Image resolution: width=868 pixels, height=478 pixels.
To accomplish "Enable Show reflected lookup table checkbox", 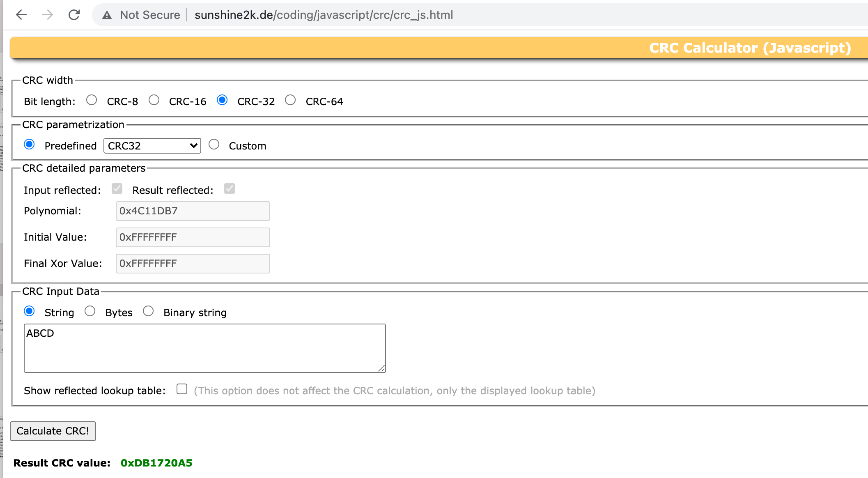I will coord(182,389).
